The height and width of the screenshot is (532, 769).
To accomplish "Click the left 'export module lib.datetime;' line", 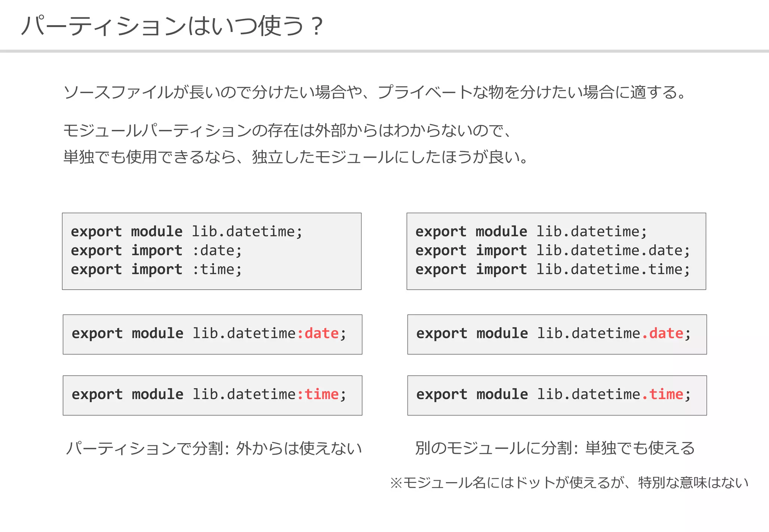I will (187, 231).
